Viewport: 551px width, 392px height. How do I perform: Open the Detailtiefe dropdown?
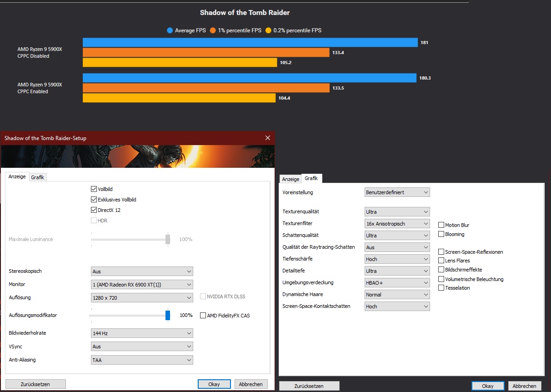coord(397,271)
